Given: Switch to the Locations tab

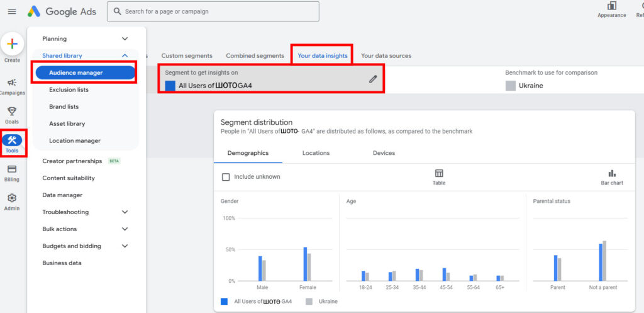Looking at the screenshot, I should coord(316,153).
